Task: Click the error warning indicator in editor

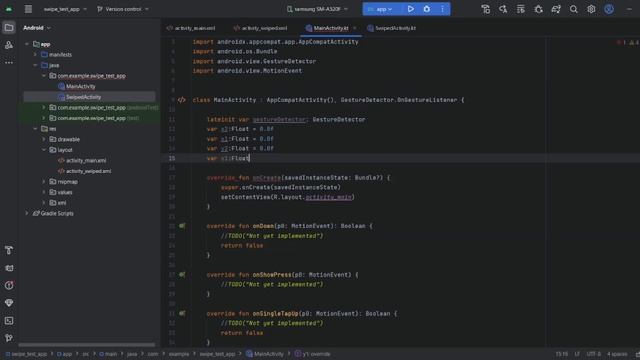Action: 628,42
